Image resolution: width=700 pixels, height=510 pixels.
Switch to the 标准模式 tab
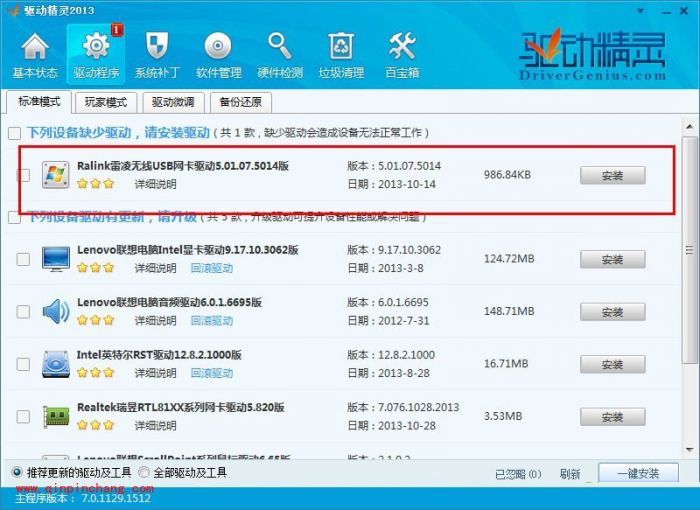click(x=39, y=102)
